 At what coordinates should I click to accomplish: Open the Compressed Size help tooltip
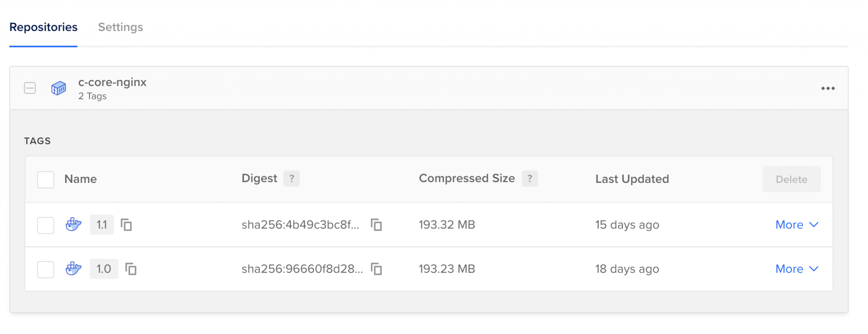(530, 179)
